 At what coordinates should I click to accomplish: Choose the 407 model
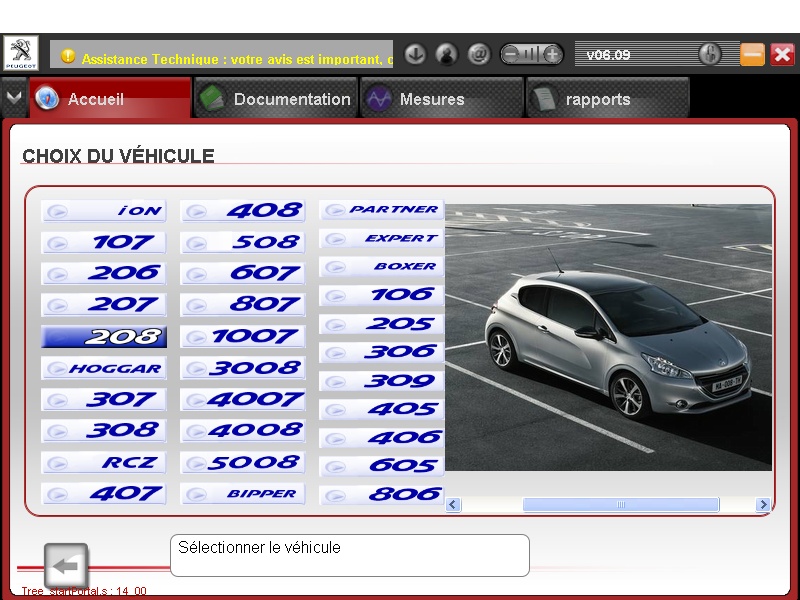[x=104, y=494]
